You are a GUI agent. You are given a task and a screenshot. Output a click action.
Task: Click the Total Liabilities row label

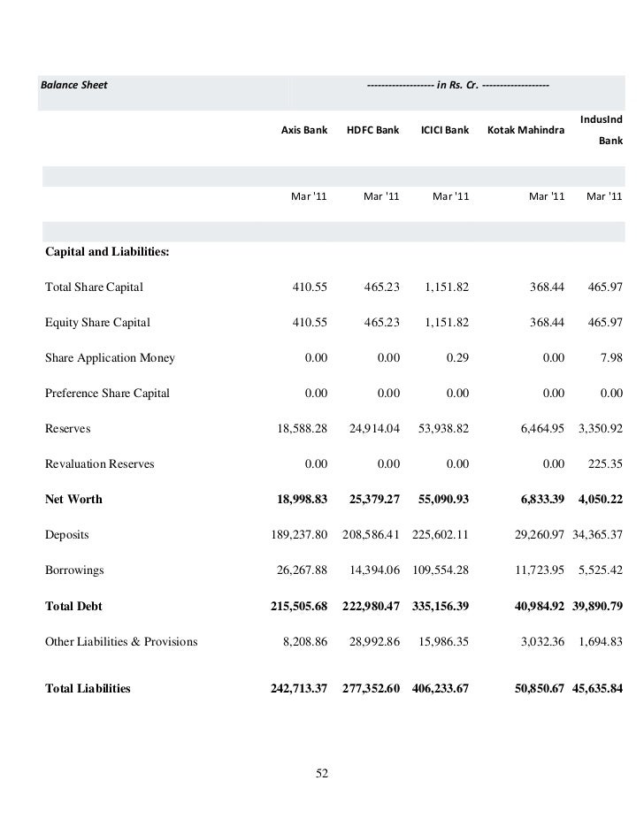[x=88, y=688]
